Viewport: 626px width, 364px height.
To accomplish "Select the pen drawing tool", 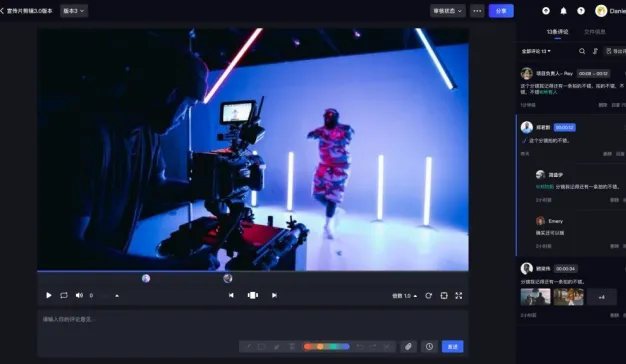I will 277,346.
